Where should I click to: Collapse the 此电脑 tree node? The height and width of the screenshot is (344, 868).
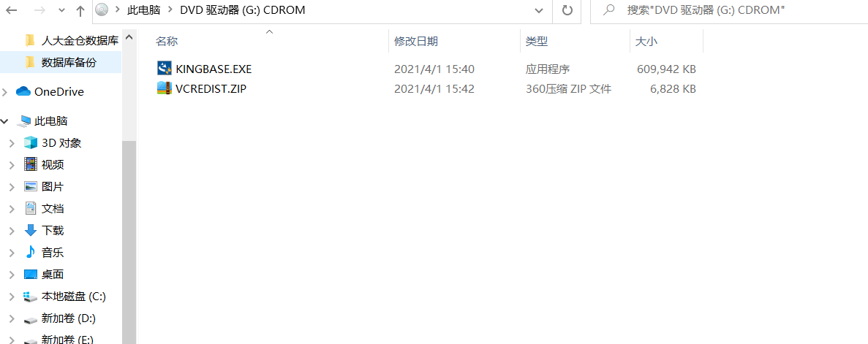click(x=6, y=121)
